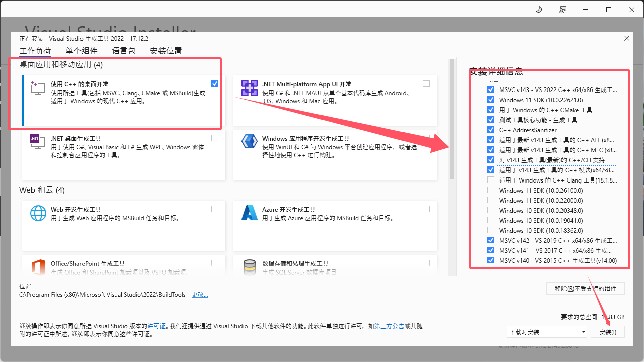The height and width of the screenshot is (362, 644).
Task: Uncheck the C++ ATL for v143 checkbox
Action: (x=491, y=140)
